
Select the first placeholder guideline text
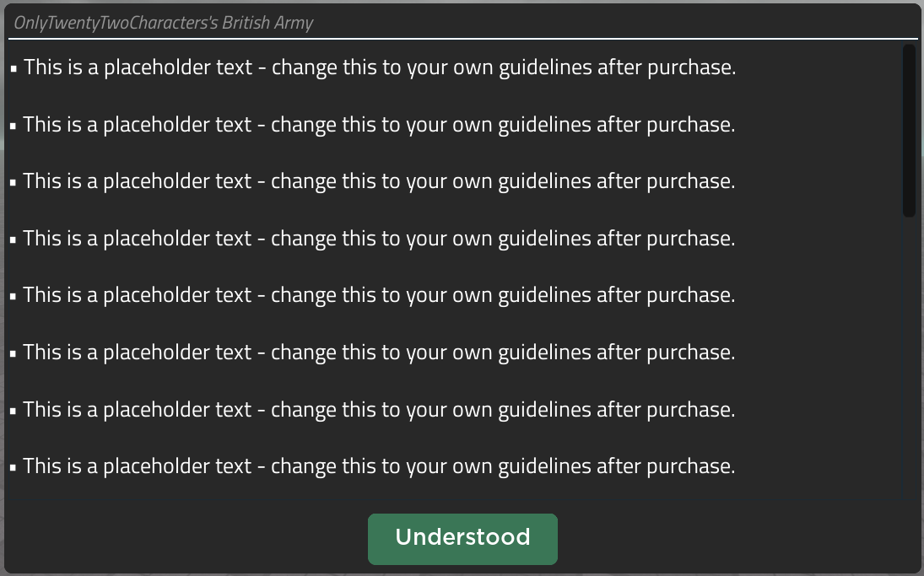pos(380,67)
